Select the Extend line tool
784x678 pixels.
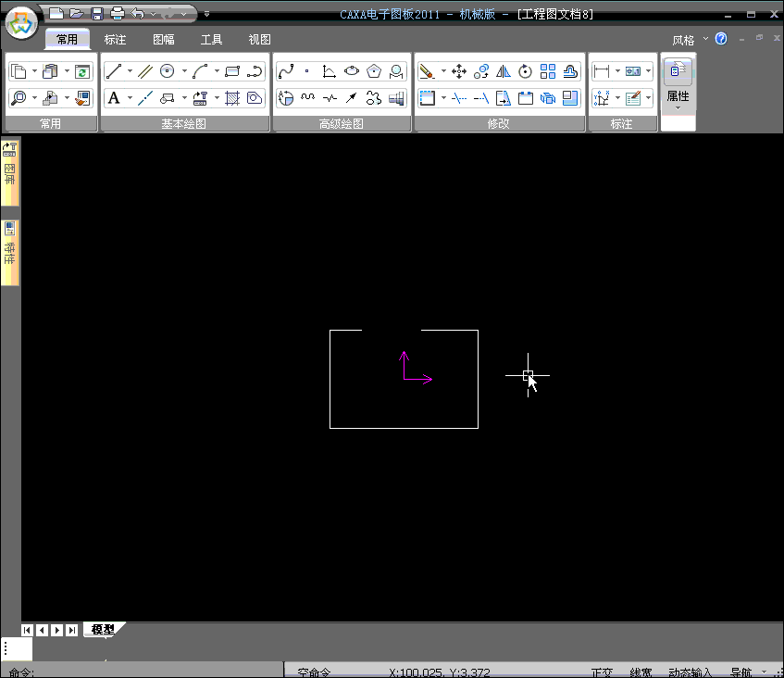[481, 98]
